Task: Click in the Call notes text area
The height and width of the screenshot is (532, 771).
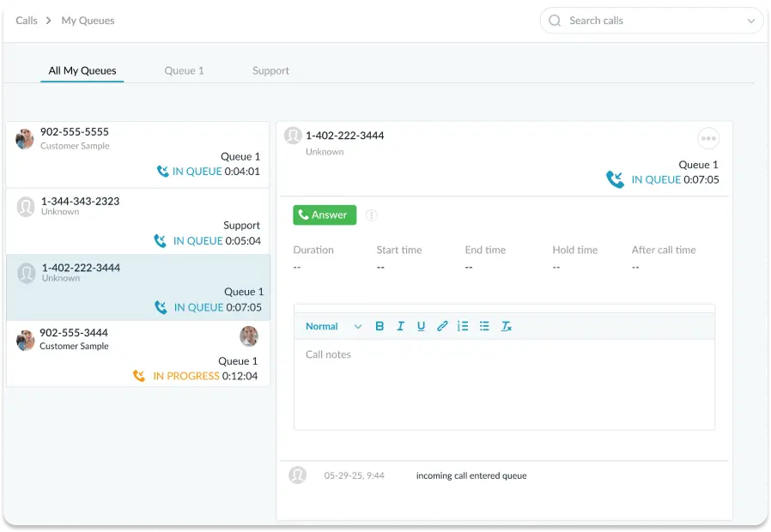Action: tap(504, 384)
